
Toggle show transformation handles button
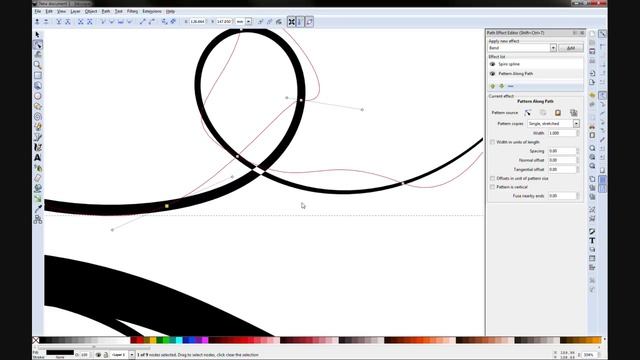pyautogui.click(x=291, y=22)
